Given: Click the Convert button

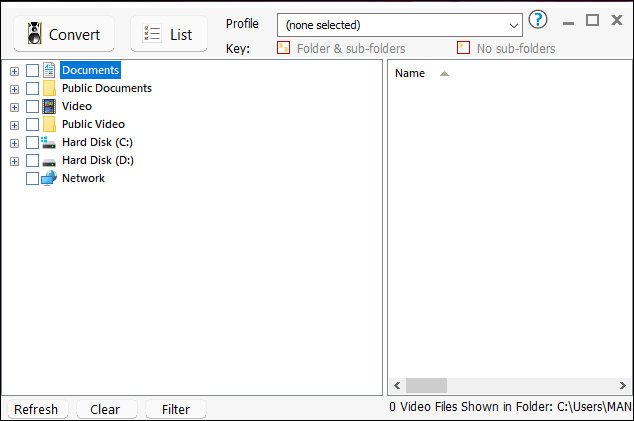Looking at the screenshot, I should (64, 34).
